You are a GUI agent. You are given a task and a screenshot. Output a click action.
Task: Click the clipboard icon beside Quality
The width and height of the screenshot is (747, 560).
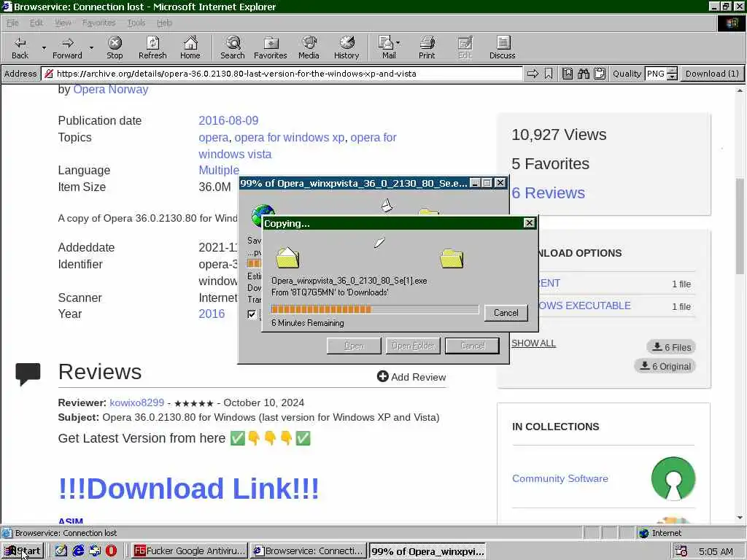(600, 74)
